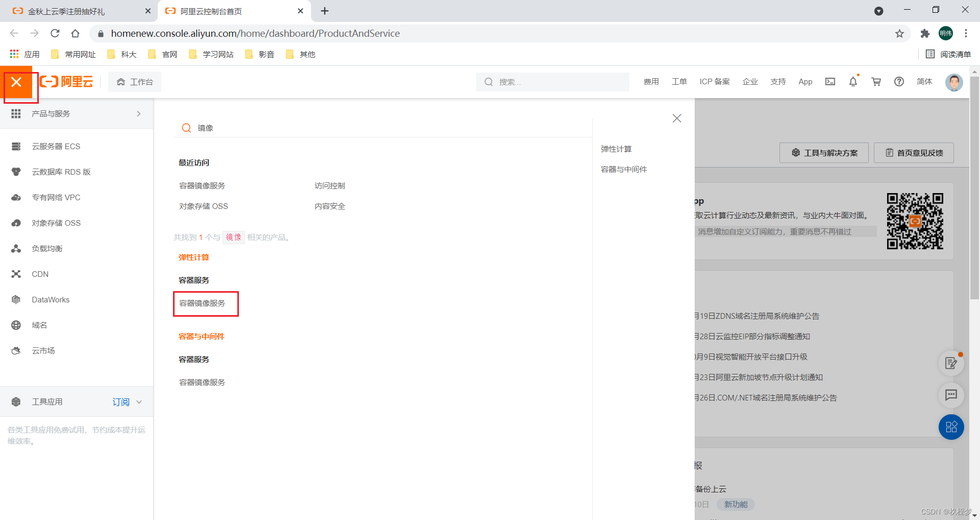Click the 负载均衡 icon
This screenshot has width=980, height=520.
click(16, 248)
